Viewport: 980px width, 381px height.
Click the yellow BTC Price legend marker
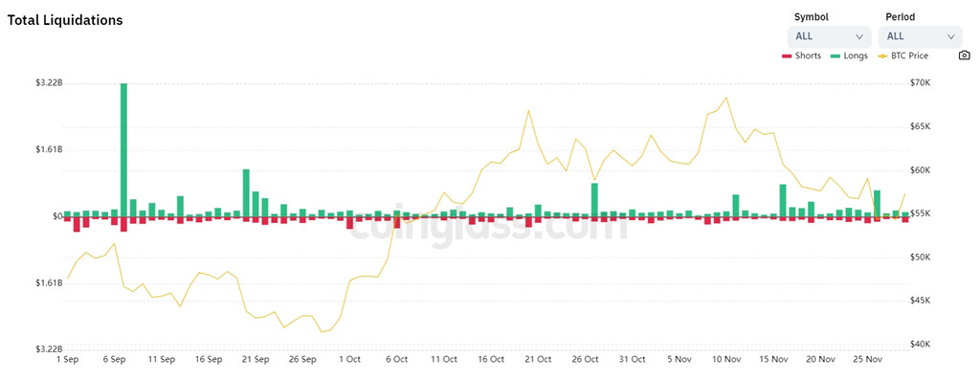click(x=881, y=56)
